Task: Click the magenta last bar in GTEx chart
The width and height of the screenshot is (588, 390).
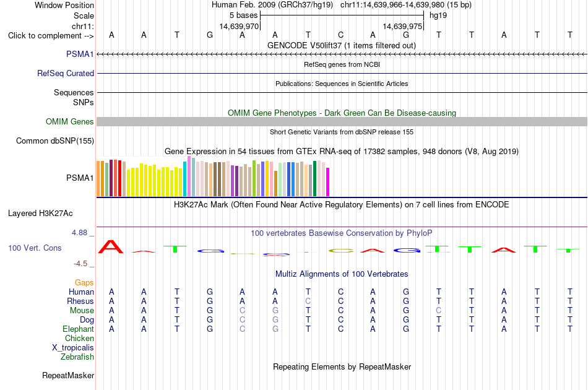Action: (x=328, y=182)
